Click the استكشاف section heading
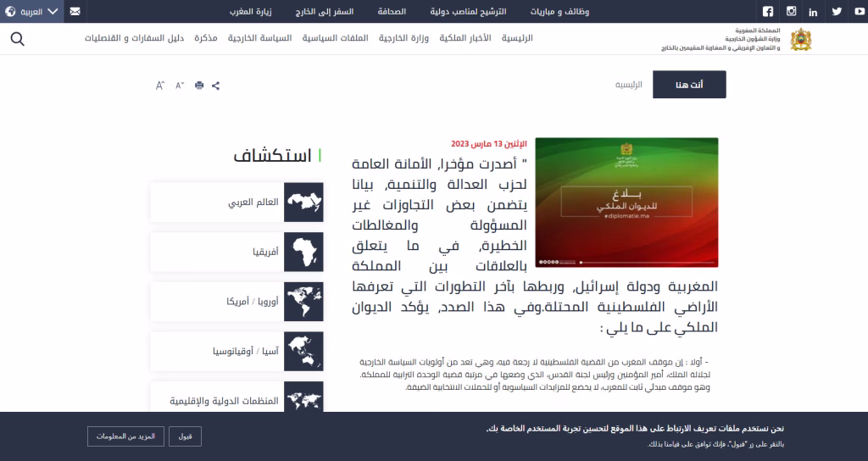 point(272,156)
